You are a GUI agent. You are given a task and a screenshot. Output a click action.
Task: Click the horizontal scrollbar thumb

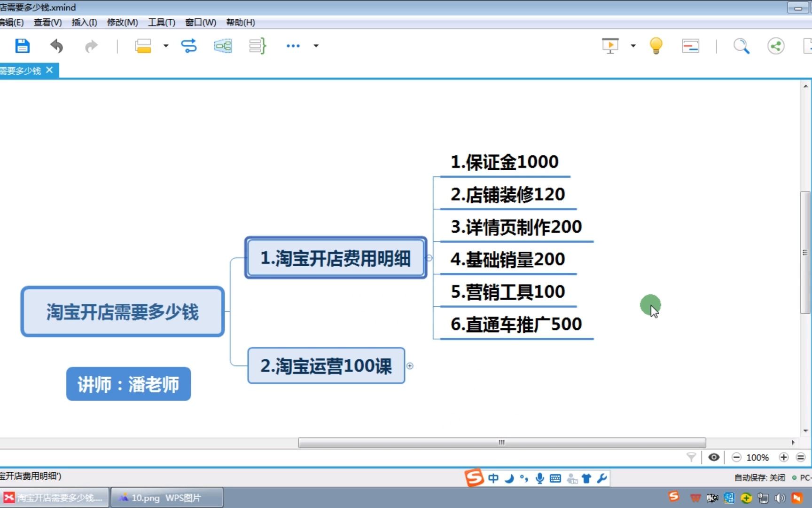(502, 443)
